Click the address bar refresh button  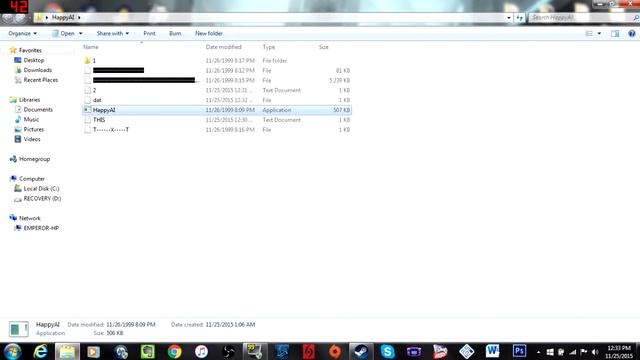(520, 18)
